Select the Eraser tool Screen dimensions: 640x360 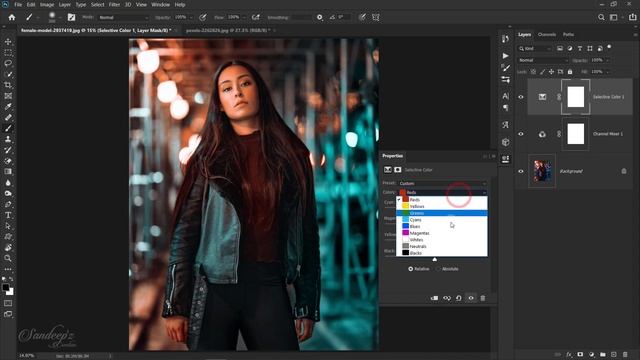click(x=8, y=161)
